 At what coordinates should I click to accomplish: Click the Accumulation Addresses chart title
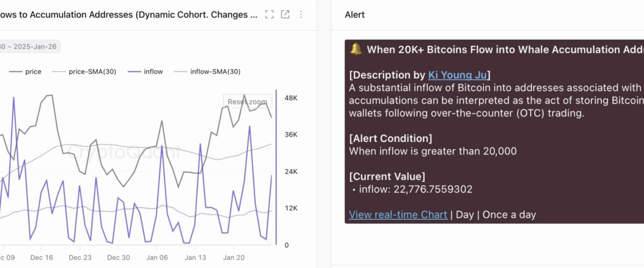[x=129, y=14]
